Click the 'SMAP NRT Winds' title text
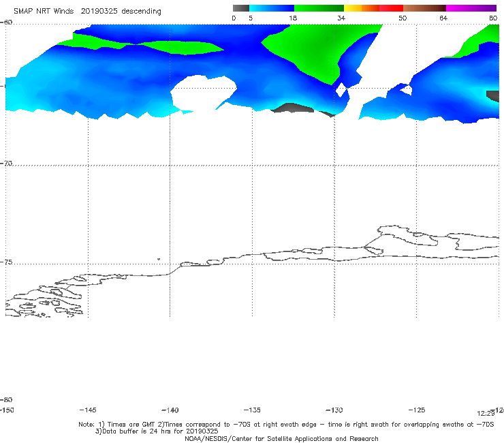This screenshot has width=504, height=443. click(44, 12)
